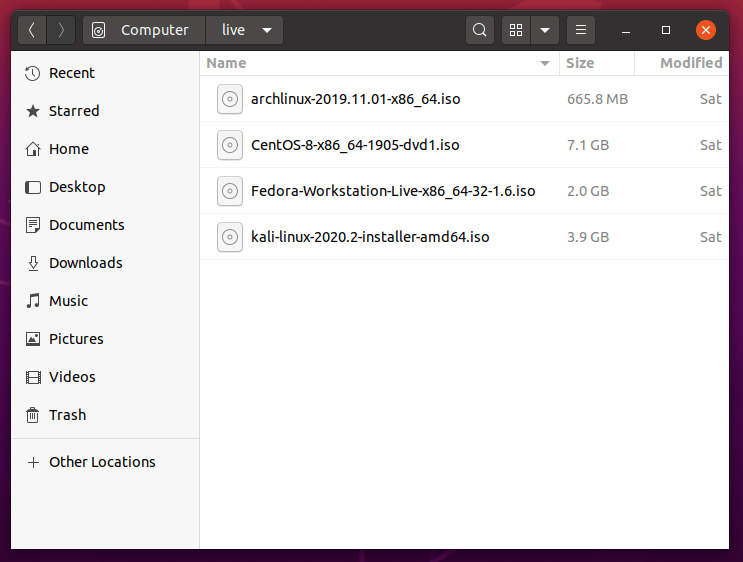Select the kali-linux-2020.2 installer file
The height and width of the screenshot is (562, 743).
point(370,237)
